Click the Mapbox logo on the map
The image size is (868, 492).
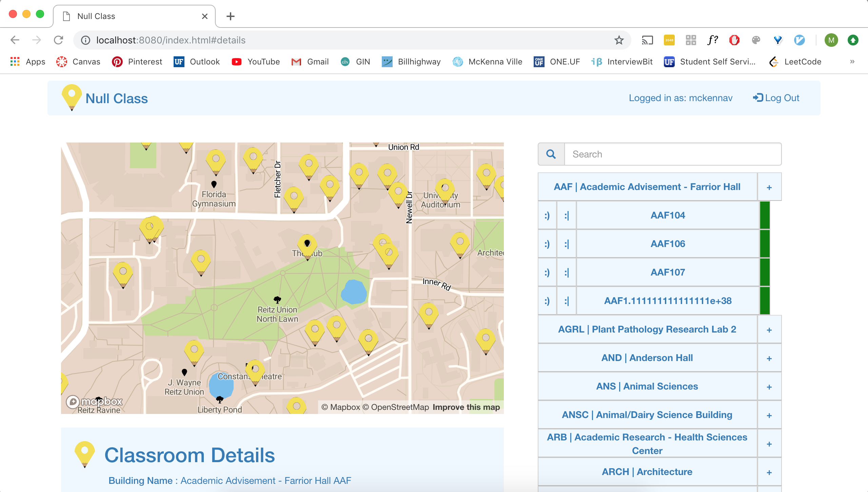[x=94, y=402]
